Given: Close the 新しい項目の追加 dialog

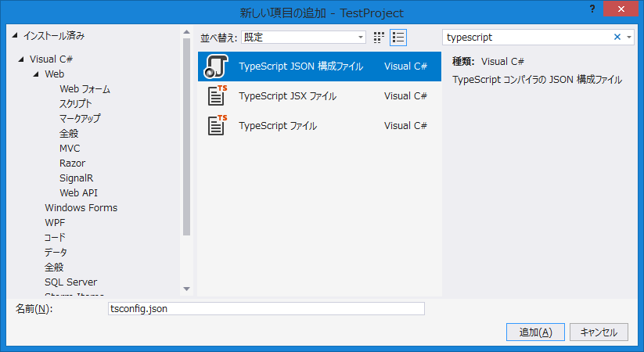Looking at the screenshot, I should (x=621, y=9).
